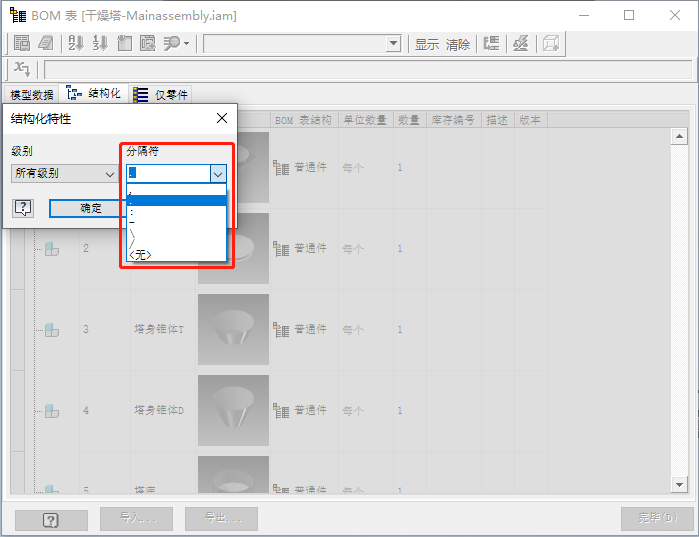Click 普通件 BOM structure cell of row 3
699x537 pixels.
click(304, 329)
